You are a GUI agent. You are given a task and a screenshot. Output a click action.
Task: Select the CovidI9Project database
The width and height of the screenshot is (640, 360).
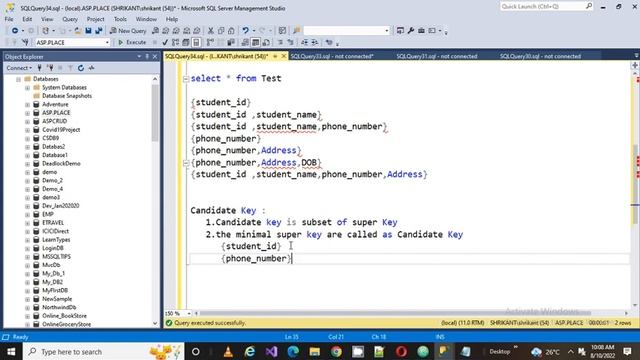point(61,130)
